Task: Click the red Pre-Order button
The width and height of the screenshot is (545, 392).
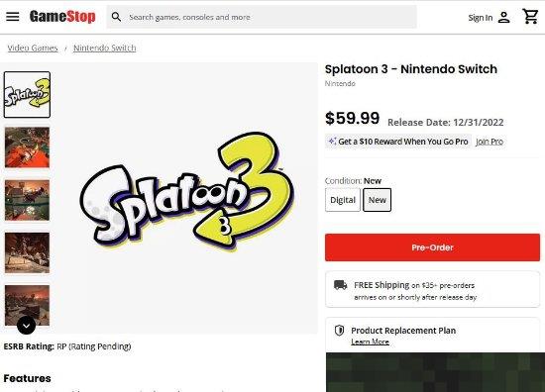Action: tap(432, 247)
